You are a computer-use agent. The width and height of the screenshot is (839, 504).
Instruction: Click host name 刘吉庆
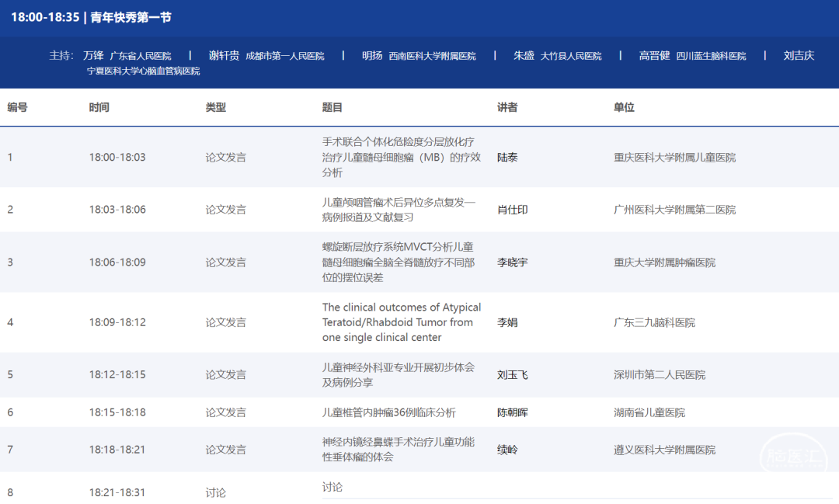click(799, 56)
